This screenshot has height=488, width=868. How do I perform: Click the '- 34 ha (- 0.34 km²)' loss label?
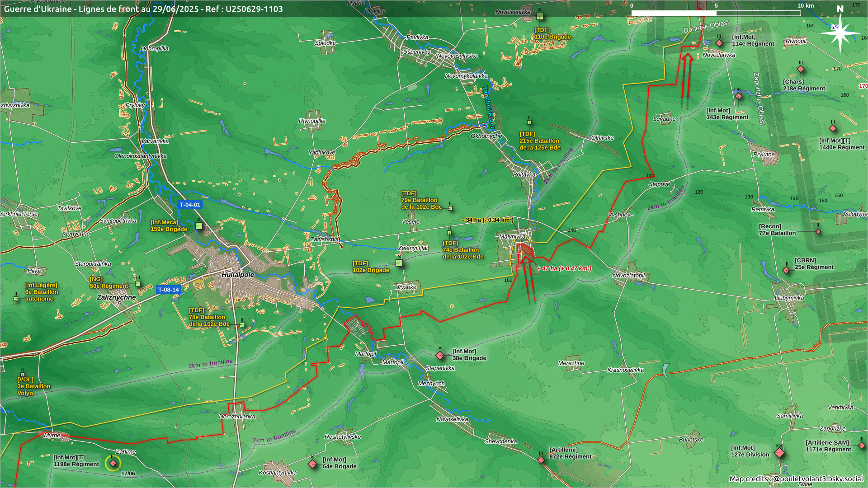488,220
